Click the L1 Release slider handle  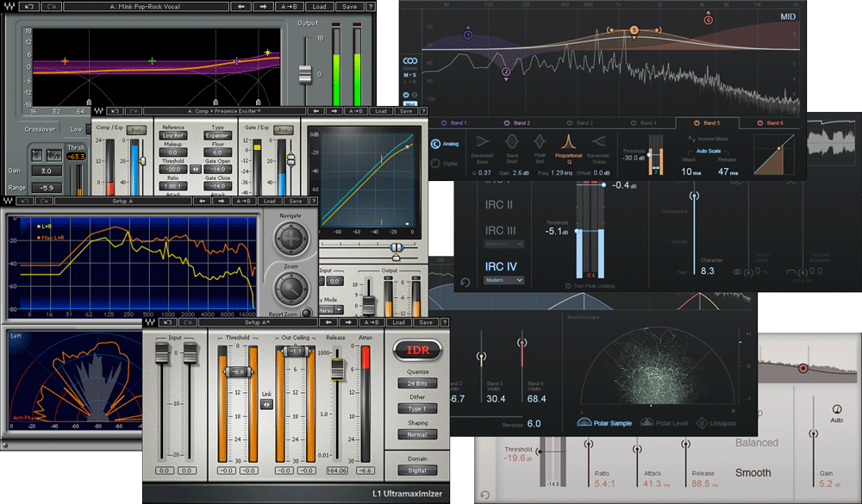(337, 369)
